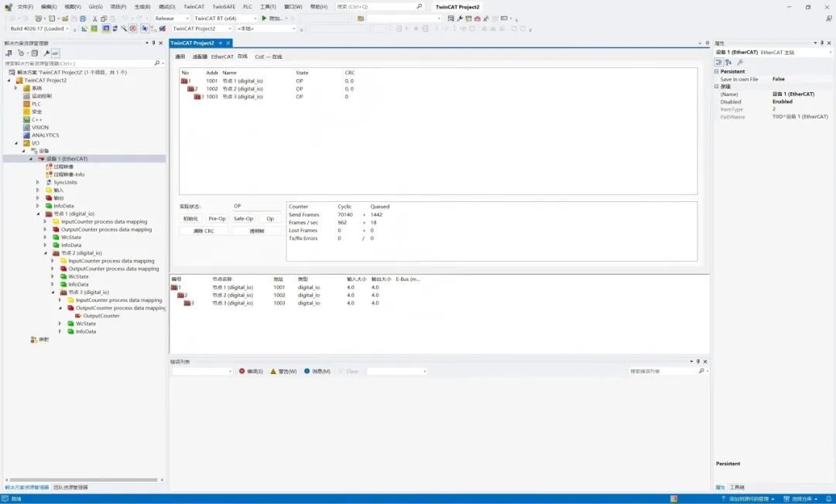Click the Safe-Op state button
836x504 pixels.
point(244,218)
